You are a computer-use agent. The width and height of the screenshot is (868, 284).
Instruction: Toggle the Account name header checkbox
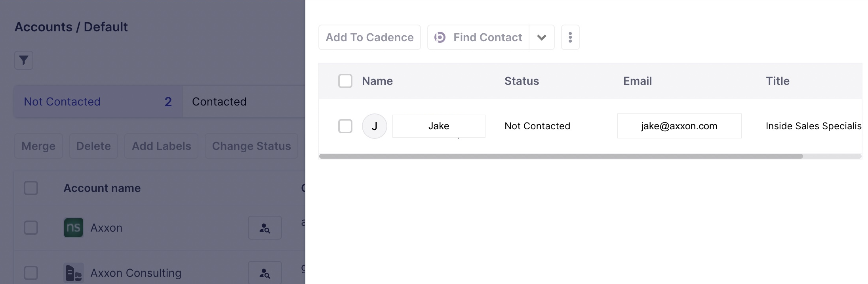(x=31, y=188)
